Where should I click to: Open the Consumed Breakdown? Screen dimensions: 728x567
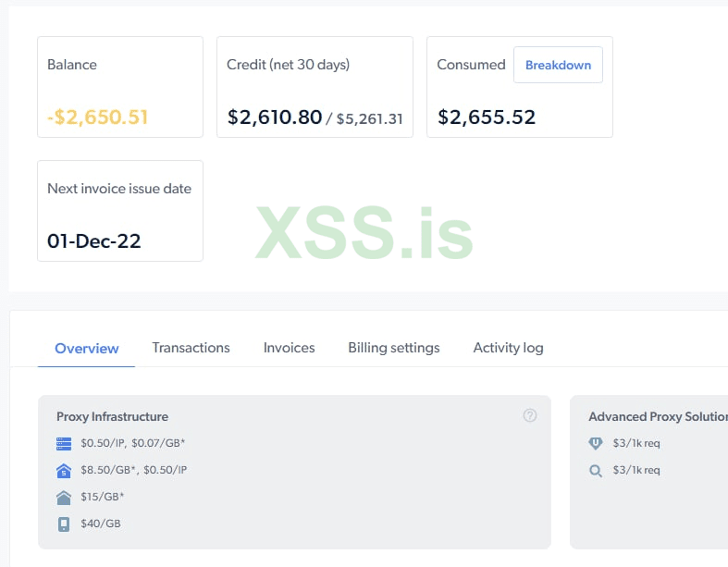[558, 65]
